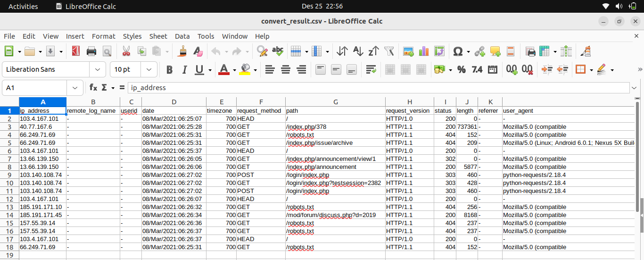The width and height of the screenshot is (644, 260).
Task: Toggle Align Left
Action: point(270,69)
